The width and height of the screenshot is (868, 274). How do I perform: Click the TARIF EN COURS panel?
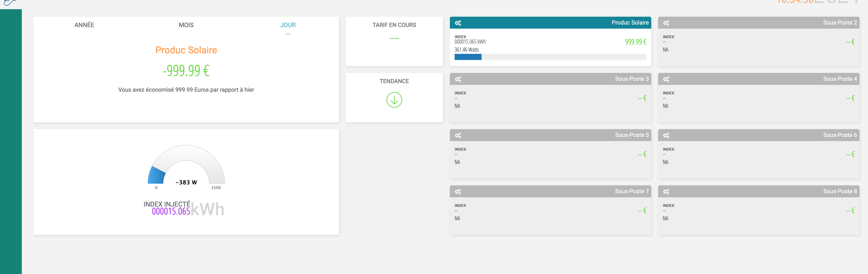coord(394,41)
